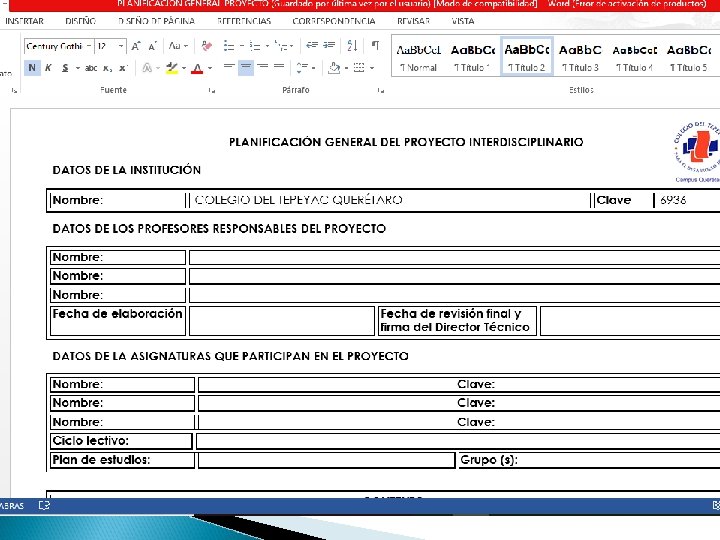This screenshot has width=720, height=540.
Task: Increase font size with grow button
Action: pyautogui.click(x=136, y=46)
